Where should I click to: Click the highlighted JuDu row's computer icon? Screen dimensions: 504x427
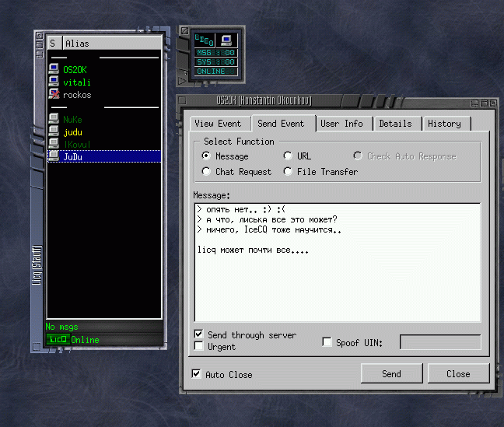[x=54, y=156]
